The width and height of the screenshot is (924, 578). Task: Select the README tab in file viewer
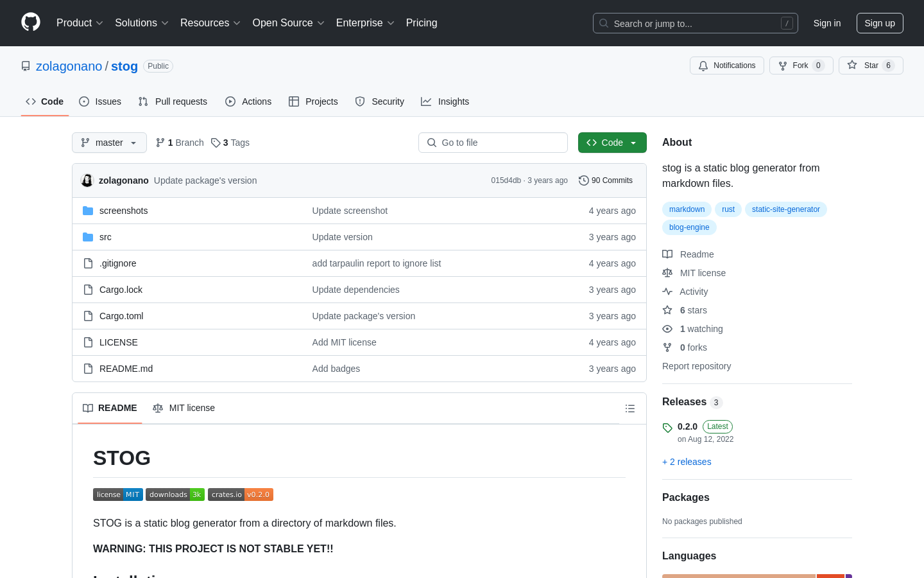(110, 408)
